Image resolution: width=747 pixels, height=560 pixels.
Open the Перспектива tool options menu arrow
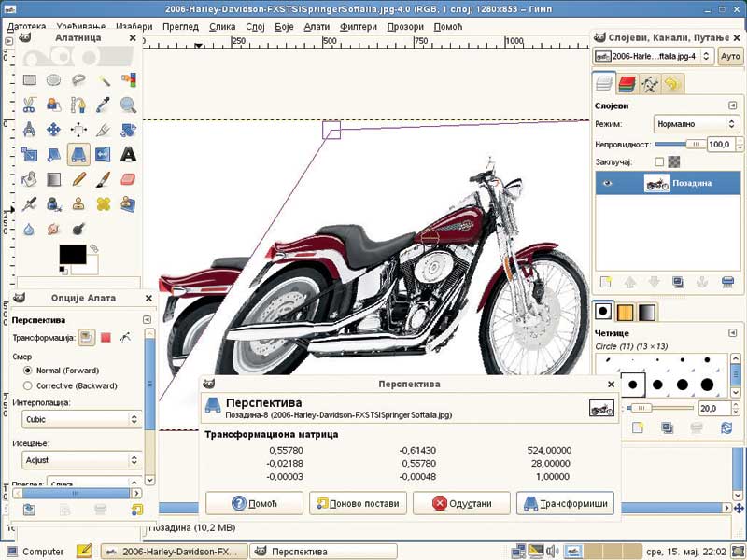pyautogui.click(x=147, y=319)
